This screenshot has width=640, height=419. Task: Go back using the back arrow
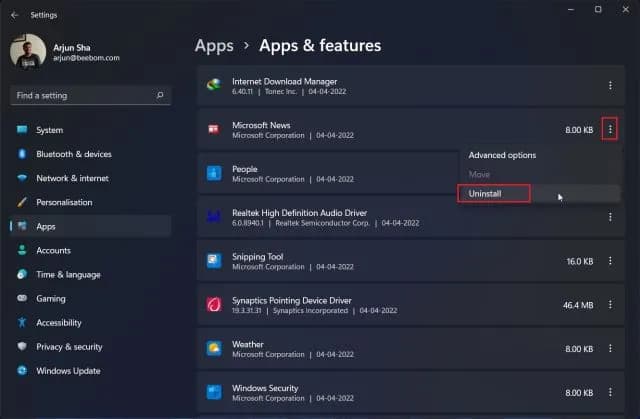14,15
